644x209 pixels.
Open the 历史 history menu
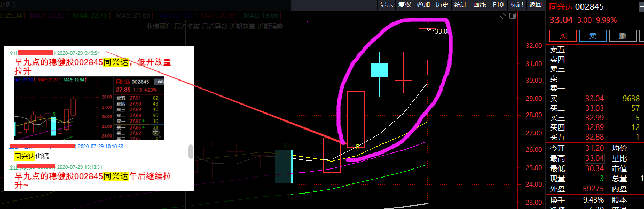click(x=442, y=5)
